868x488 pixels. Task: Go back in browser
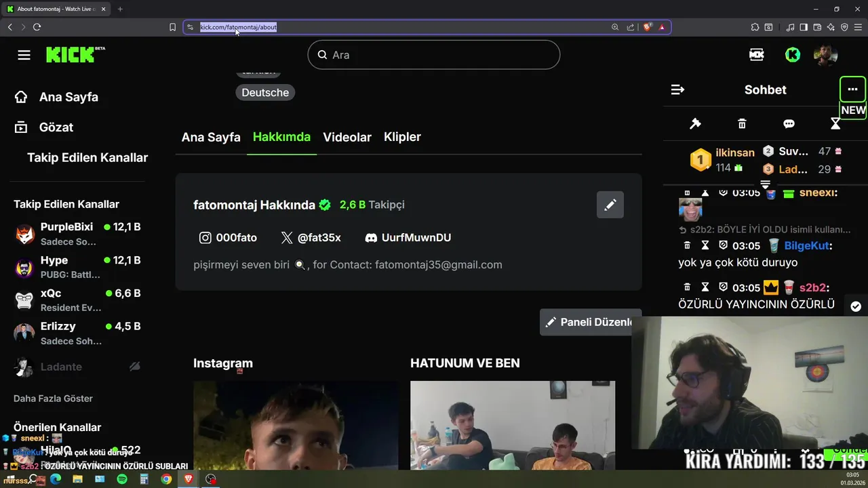click(x=9, y=27)
